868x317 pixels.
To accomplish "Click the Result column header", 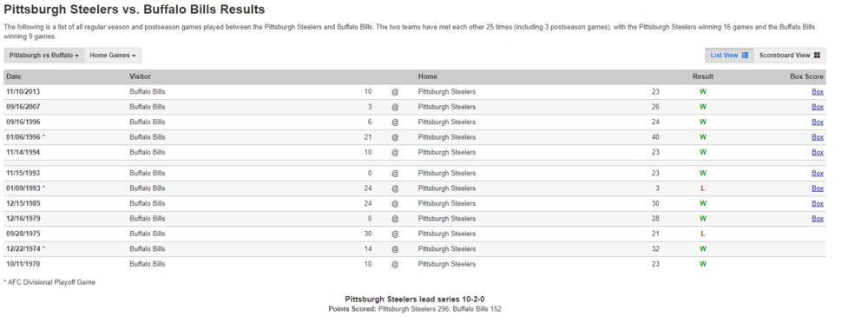I will click(703, 77).
